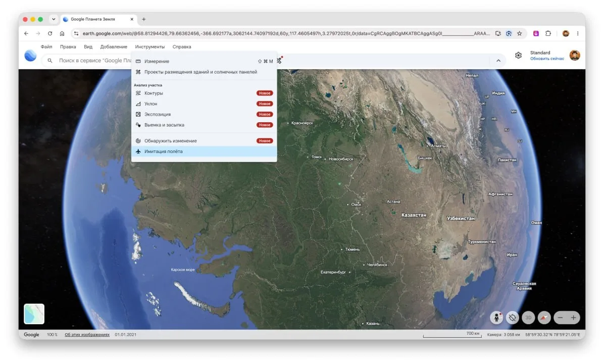Launch Имитация полёта flight simulator
The width and height of the screenshot is (604, 364).
[204, 151]
